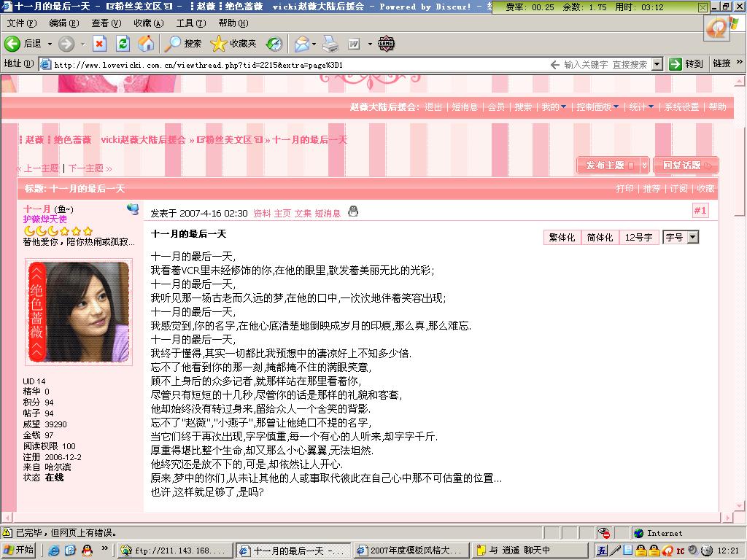Go to the Home page icon
Image resolution: width=747 pixels, height=560 pixels.
click(x=146, y=44)
